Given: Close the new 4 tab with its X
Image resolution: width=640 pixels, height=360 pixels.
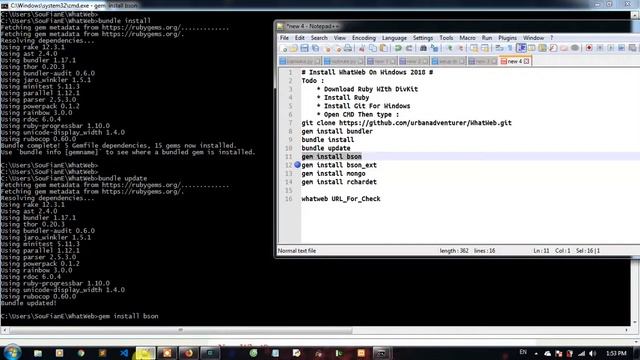Looking at the screenshot, I should tap(527, 61).
